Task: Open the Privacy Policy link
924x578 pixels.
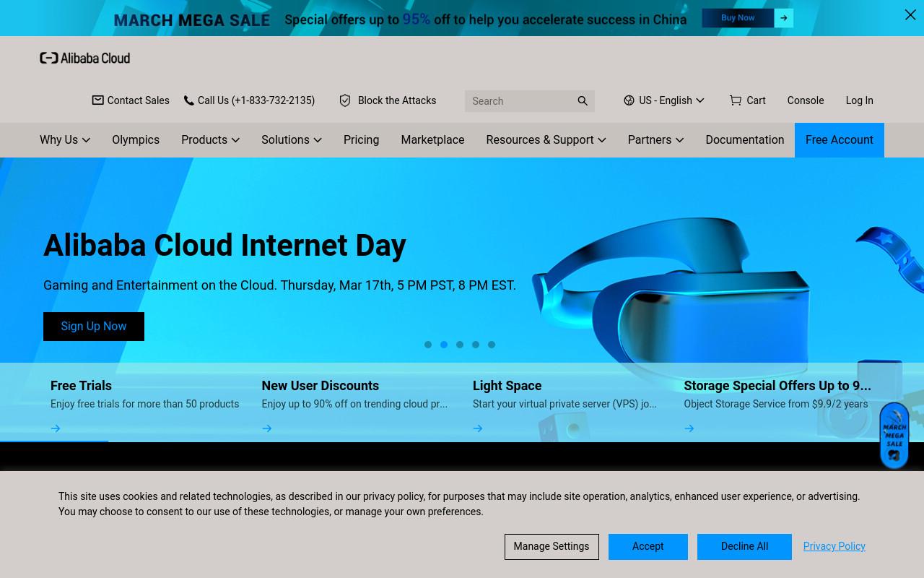Action: pos(834,547)
